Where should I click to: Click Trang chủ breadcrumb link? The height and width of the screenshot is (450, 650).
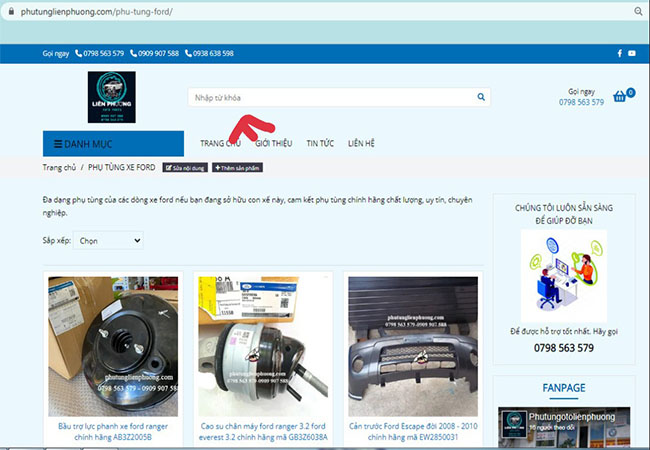coord(59,168)
